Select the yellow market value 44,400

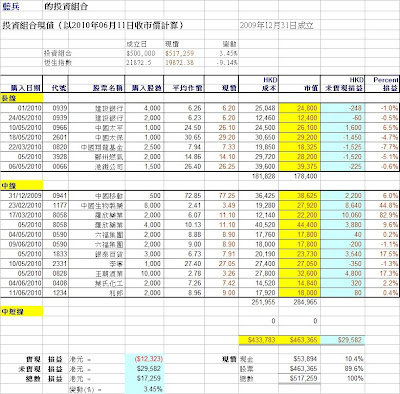(x=300, y=225)
